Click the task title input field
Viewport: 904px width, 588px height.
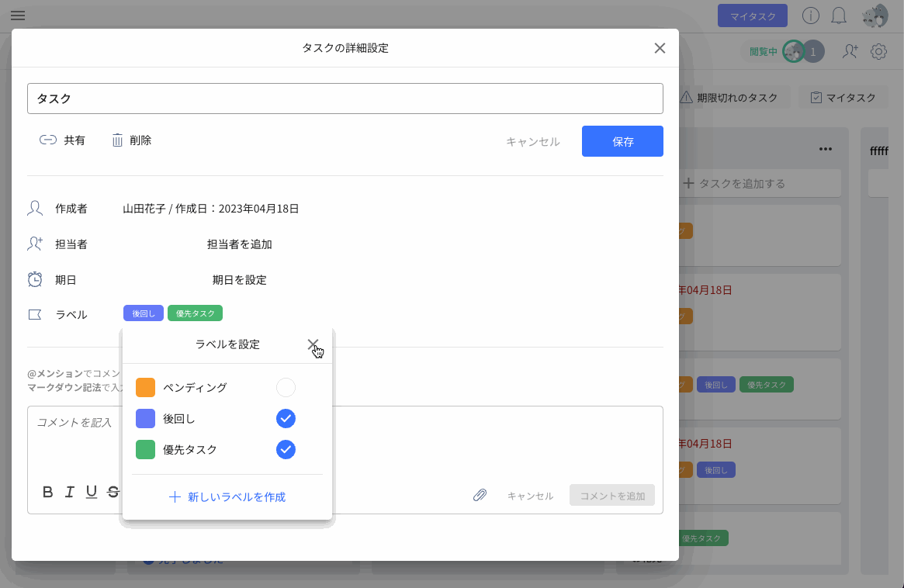(345, 99)
